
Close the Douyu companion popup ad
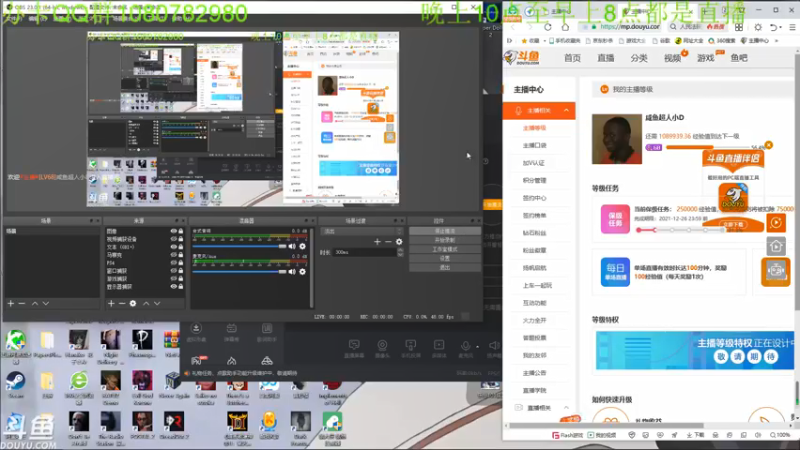769,145
